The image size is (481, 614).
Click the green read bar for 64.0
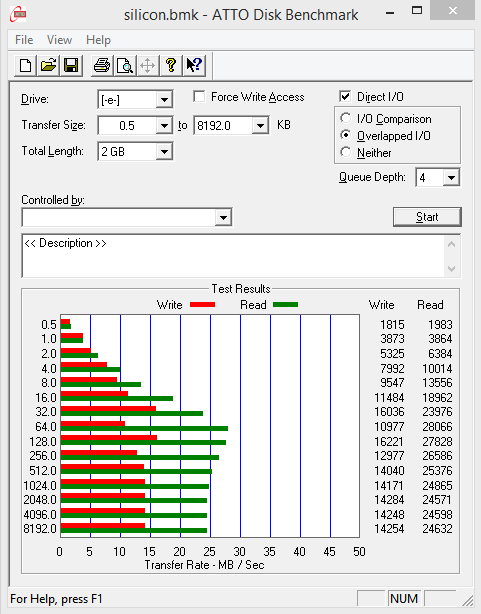click(x=144, y=428)
